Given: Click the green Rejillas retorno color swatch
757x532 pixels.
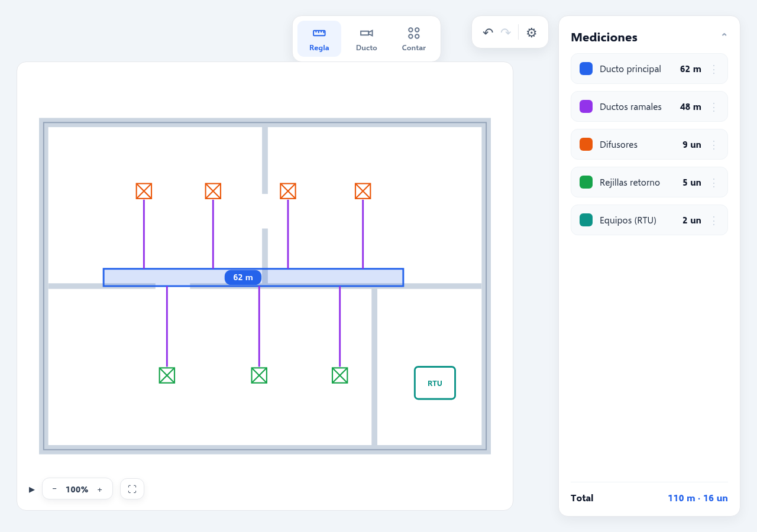Looking at the screenshot, I should tap(586, 182).
